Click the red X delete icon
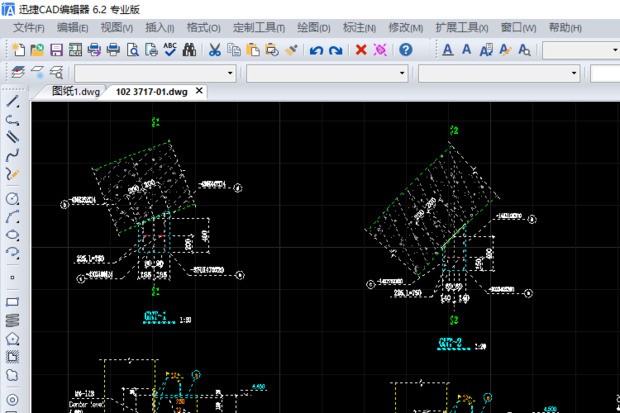The height and width of the screenshot is (413, 620). 361,49
